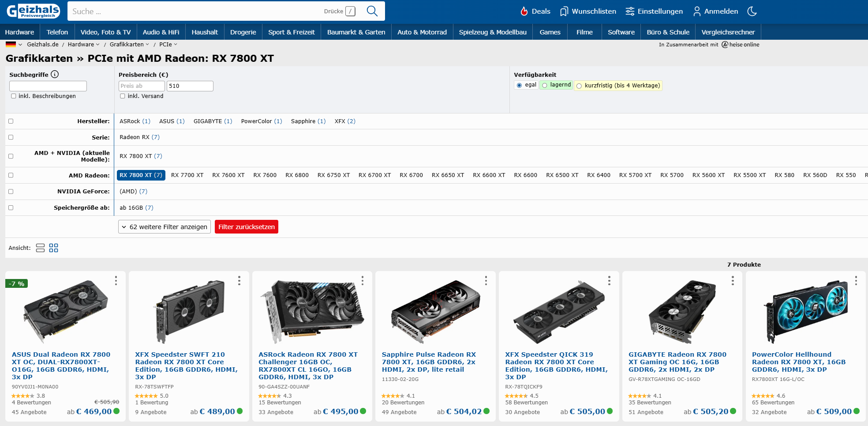
Task: Select the RX 7700 XT filter
Action: 187,175
